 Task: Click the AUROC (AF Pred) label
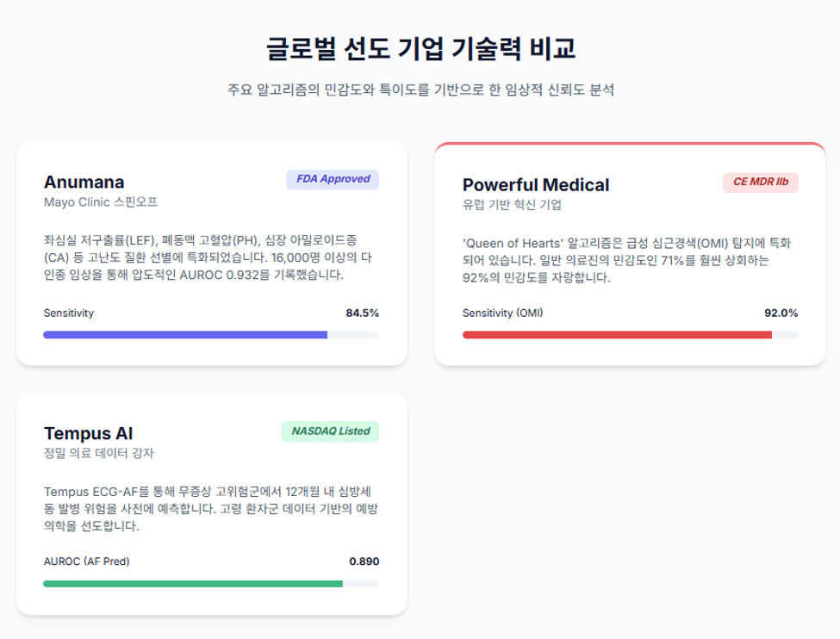(87, 561)
